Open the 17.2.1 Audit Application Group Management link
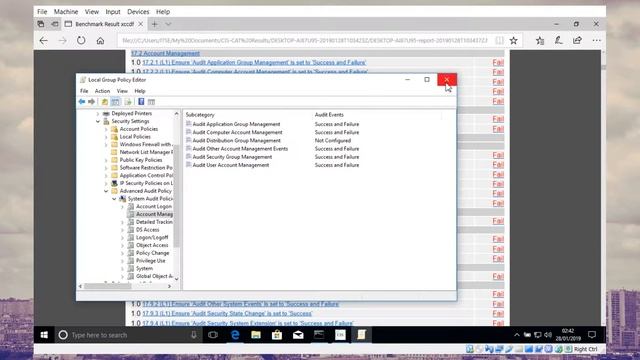 click(x=254, y=62)
